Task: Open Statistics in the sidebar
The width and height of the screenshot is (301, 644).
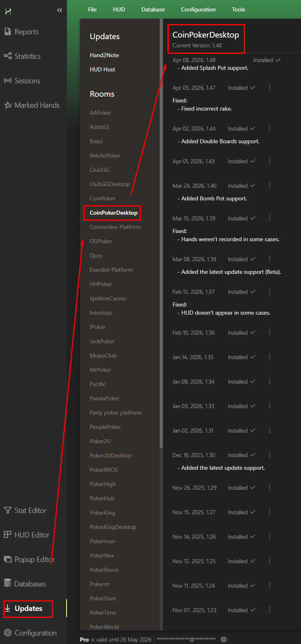Action: pyautogui.click(x=22, y=56)
